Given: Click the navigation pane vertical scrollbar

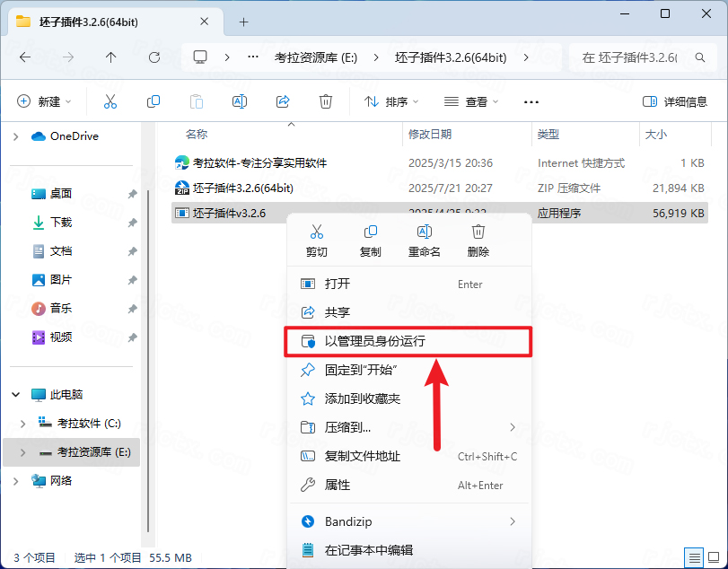Looking at the screenshot, I should [x=148, y=362].
